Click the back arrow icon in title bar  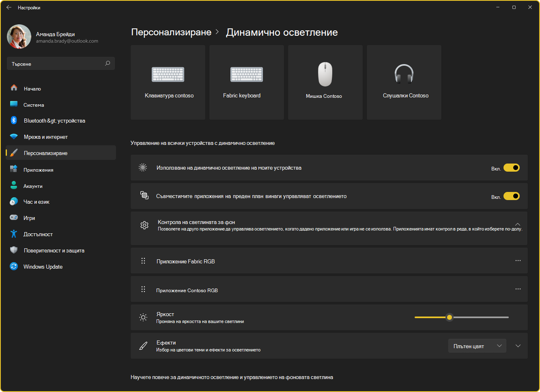tap(9, 7)
